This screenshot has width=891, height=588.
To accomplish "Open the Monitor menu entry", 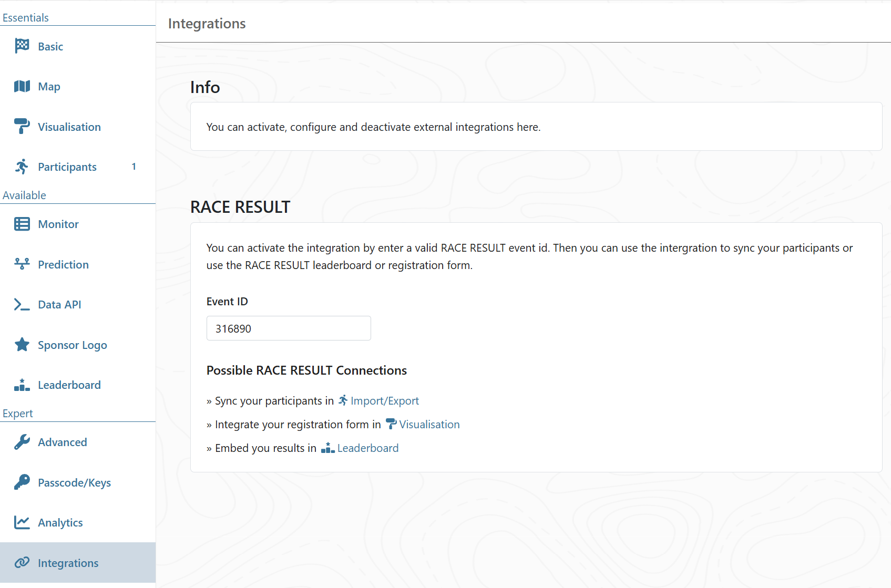I will click(x=58, y=224).
